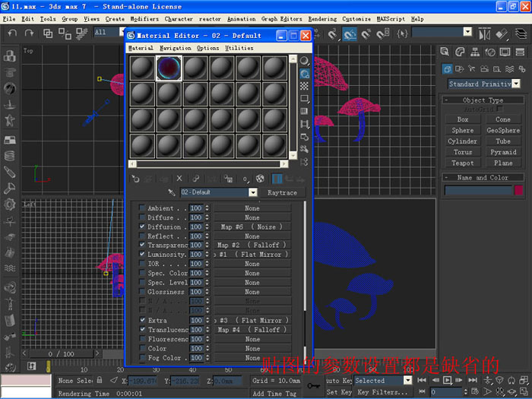The height and width of the screenshot is (399, 532).
Task: Toggle Sample Type sphere icon in Material Editor
Action: pos(304,61)
